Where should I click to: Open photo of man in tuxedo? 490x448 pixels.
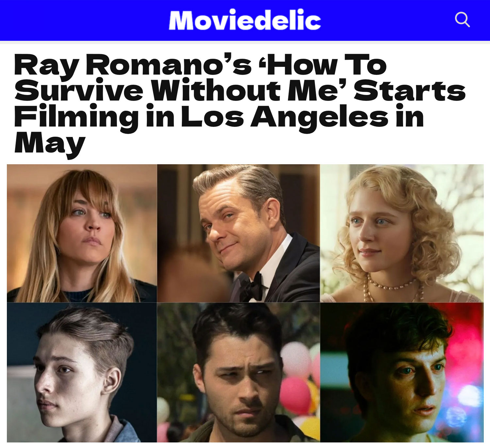coord(238,233)
